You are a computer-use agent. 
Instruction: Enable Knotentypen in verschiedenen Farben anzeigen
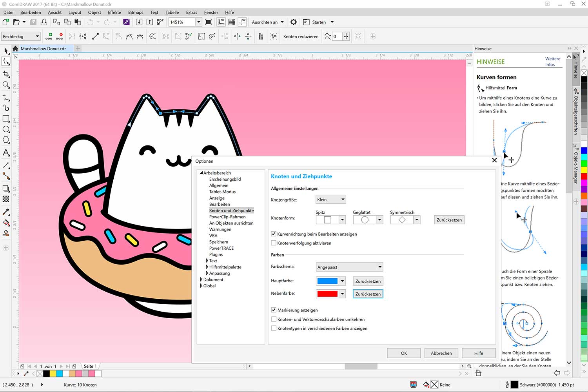tap(273, 328)
